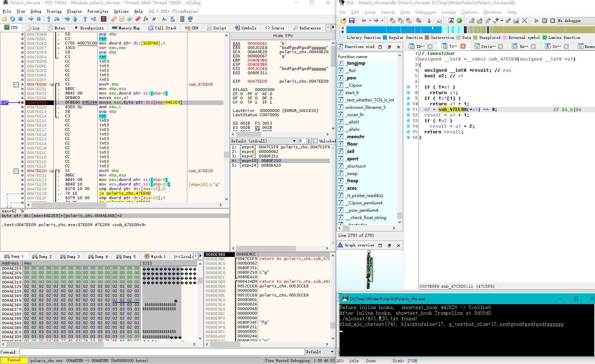Click x32dbg Run arrow icon
595x364 pixels.
click(x=31, y=19)
